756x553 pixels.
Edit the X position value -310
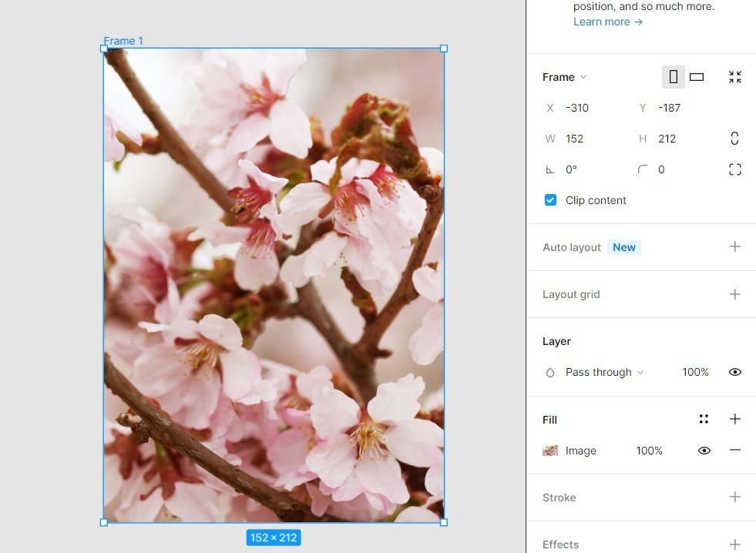(x=577, y=108)
